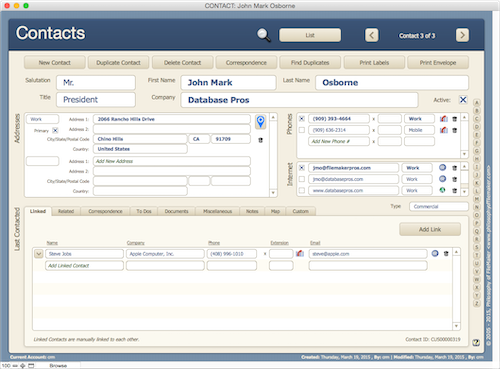The image size is (500, 369).
Task: Switch to the Custom tab
Action: pos(300,211)
